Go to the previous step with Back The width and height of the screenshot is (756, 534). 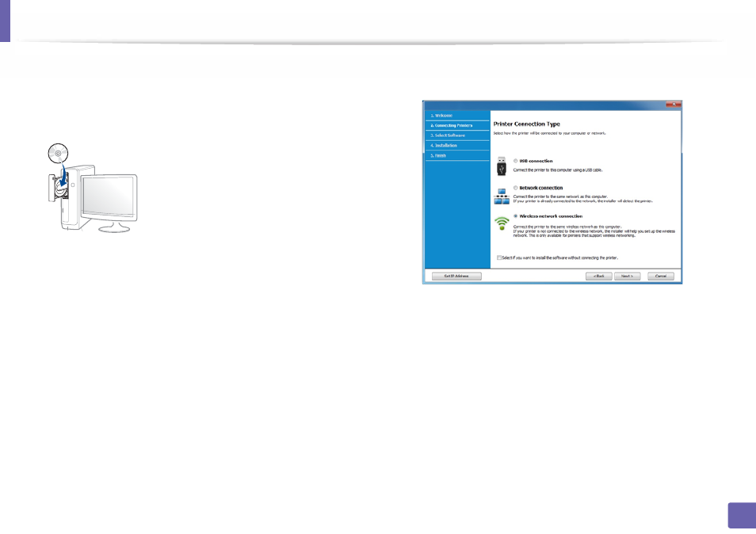[x=599, y=277]
